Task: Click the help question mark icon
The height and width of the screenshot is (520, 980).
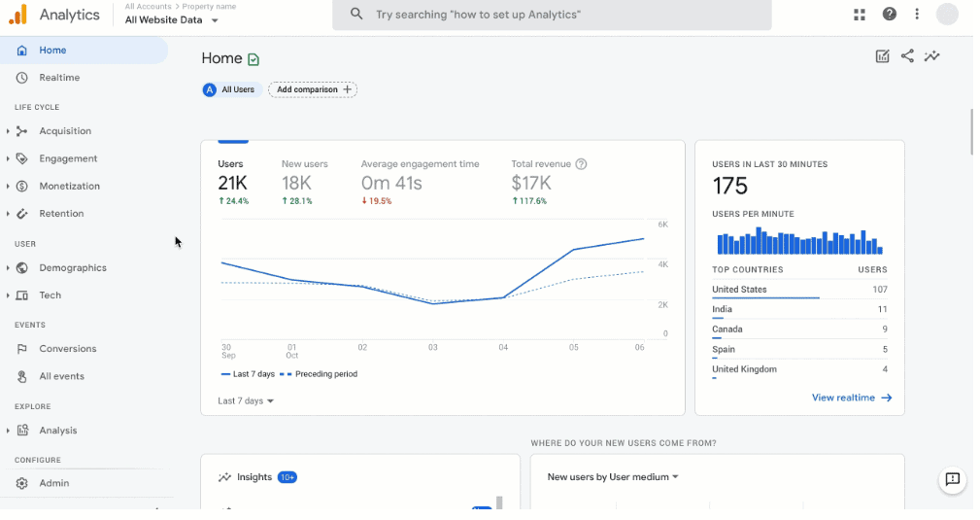Action: [889, 15]
